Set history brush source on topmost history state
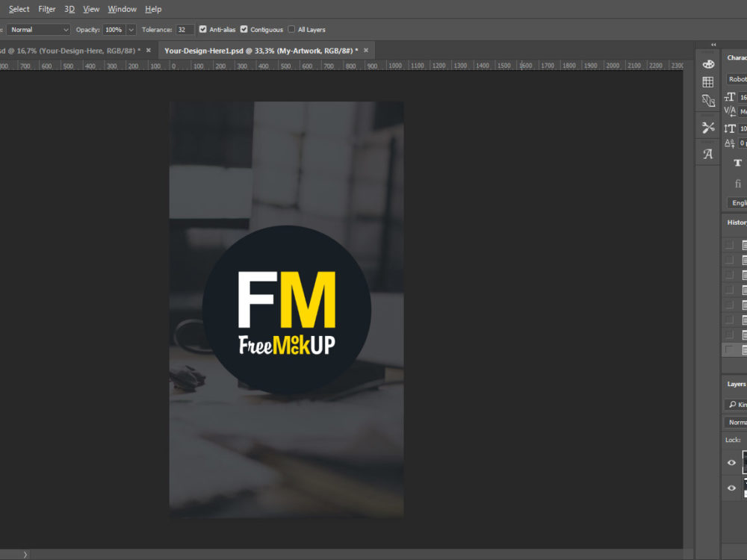 pos(729,245)
